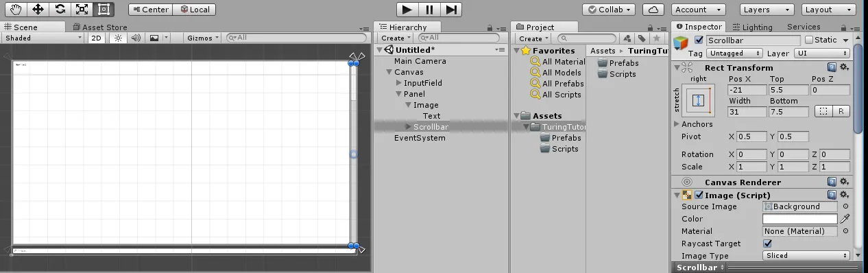Viewport: 868px width, 273px height.
Task: Select the Scale tool
Action: 82,10
